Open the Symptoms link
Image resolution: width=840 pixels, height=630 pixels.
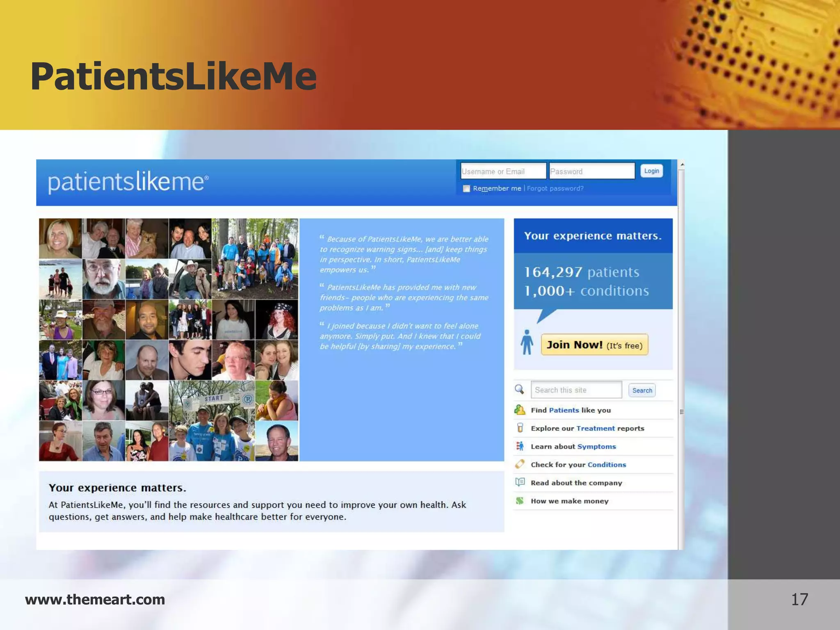tap(596, 446)
